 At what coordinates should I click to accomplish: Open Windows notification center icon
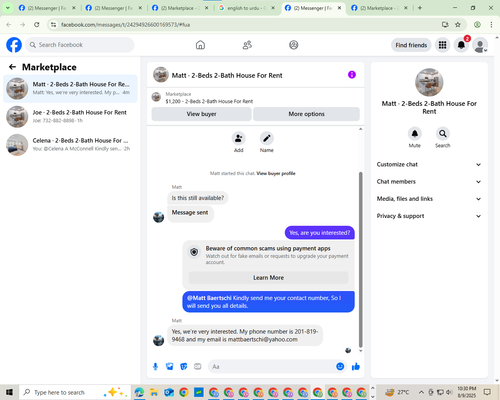[487, 392]
